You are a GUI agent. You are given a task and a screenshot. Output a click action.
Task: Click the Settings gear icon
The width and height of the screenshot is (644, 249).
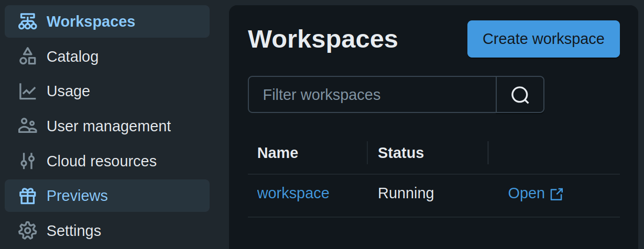point(27,231)
